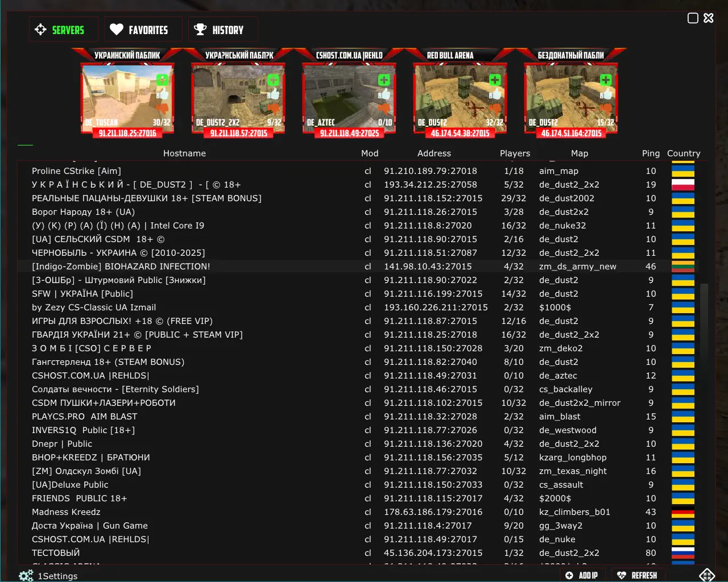Viewport: 728px width, 582px height.
Task: Sort servers by the Ping column header
Action: 651,153
